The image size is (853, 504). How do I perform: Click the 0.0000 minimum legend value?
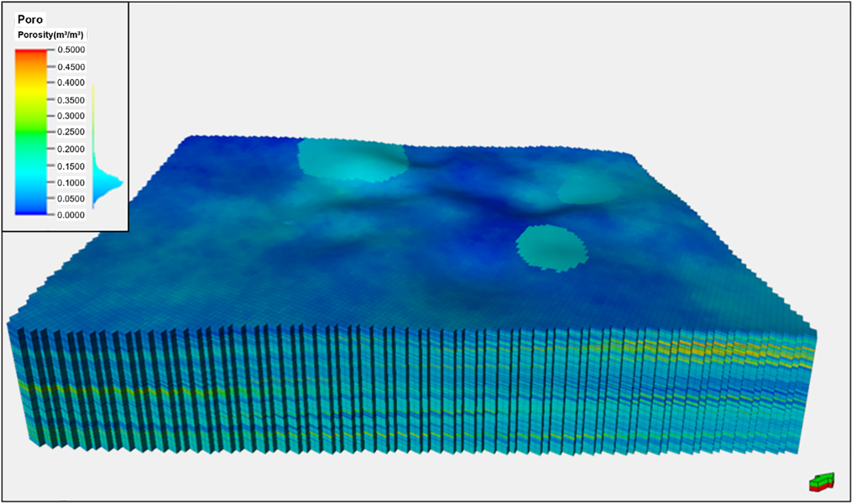click(x=71, y=215)
